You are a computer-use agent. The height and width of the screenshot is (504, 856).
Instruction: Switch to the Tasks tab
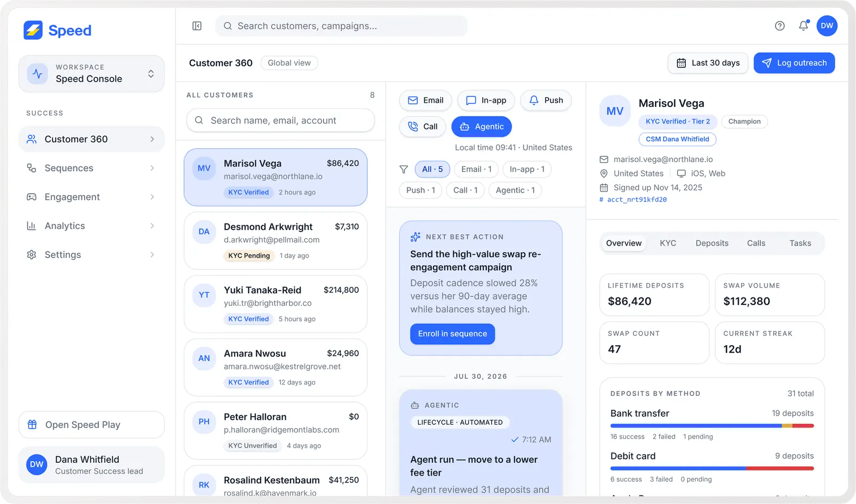[x=800, y=243]
